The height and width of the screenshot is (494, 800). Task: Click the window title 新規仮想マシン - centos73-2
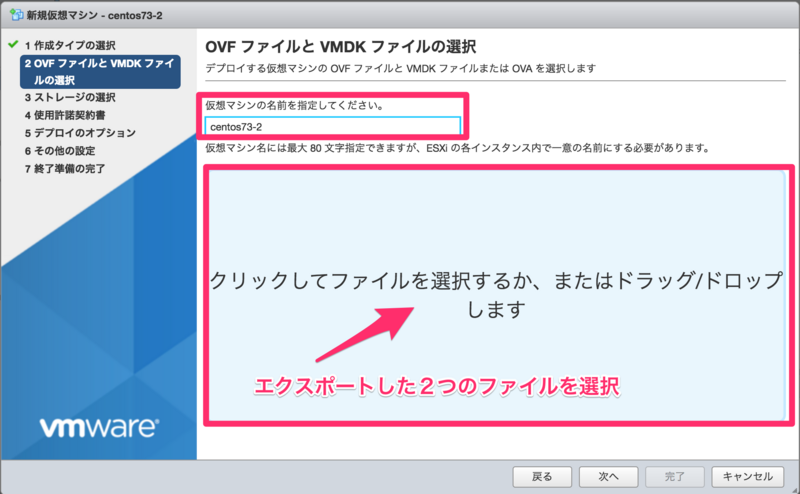click(x=94, y=15)
